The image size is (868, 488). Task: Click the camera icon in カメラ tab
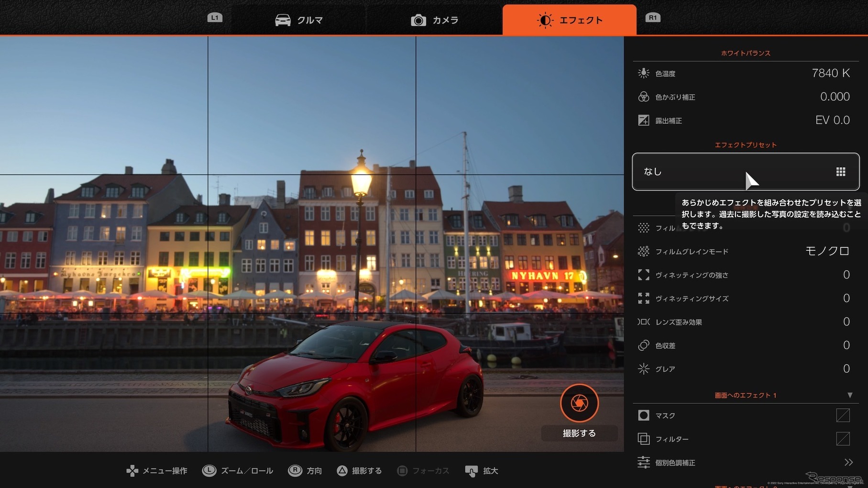coord(418,20)
